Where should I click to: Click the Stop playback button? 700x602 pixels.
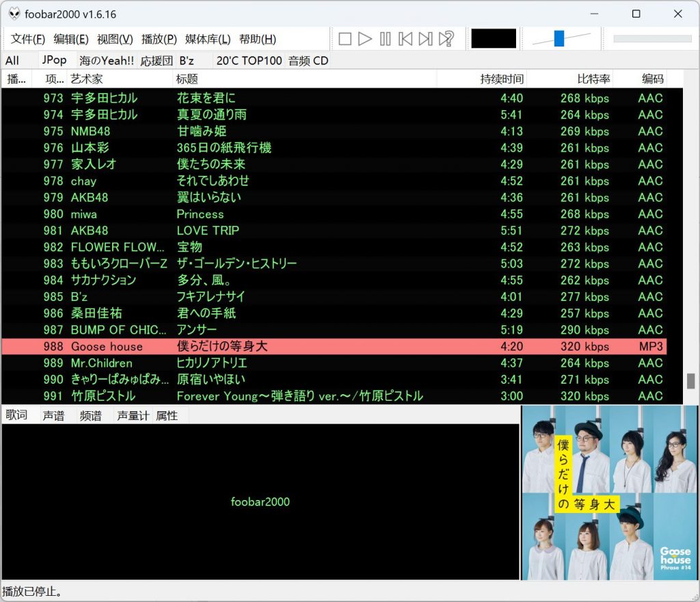(345, 39)
